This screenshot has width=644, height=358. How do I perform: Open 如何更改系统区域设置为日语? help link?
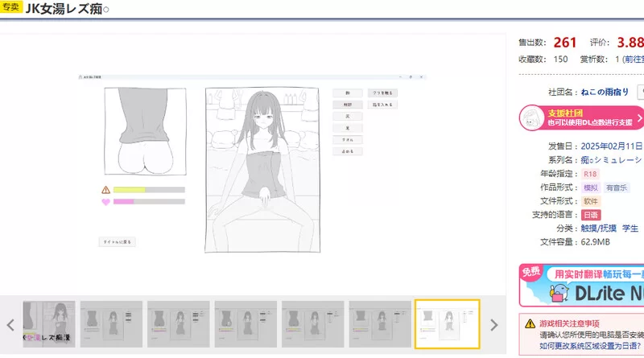coord(591,346)
